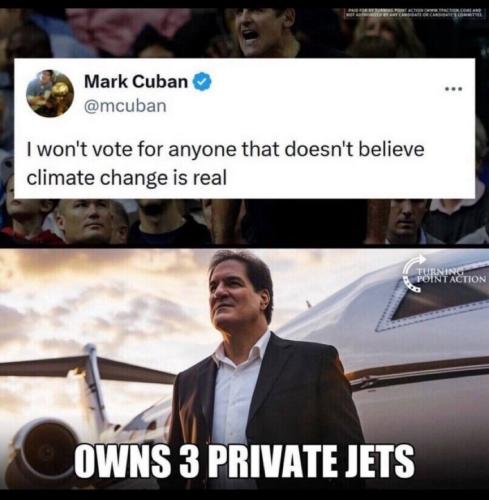Click the fine-print disclaimer at the top
489x500 pixels.
click(x=414, y=13)
